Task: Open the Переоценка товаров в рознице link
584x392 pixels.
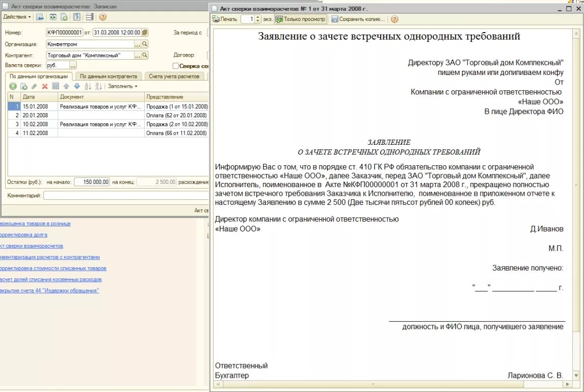Action: coord(35,224)
